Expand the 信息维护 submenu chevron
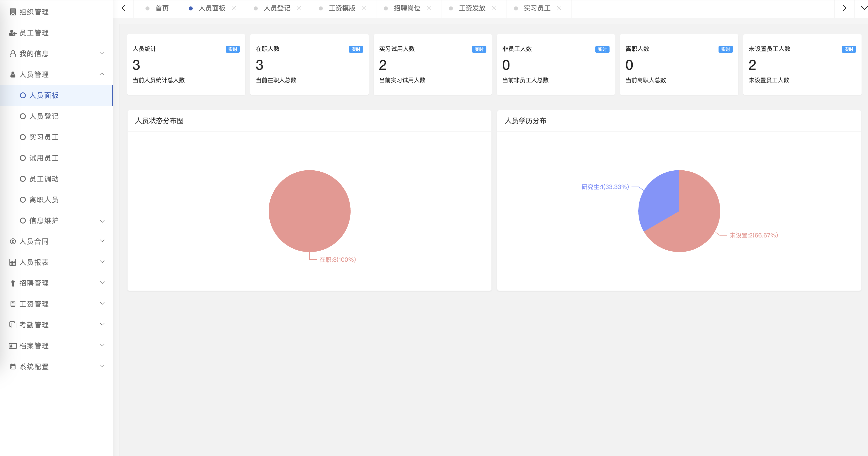This screenshot has height=456, width=868. click(x=103, y=222)
